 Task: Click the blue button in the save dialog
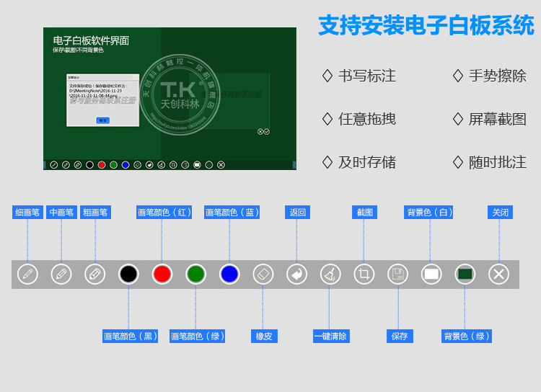tap(103, 120)
